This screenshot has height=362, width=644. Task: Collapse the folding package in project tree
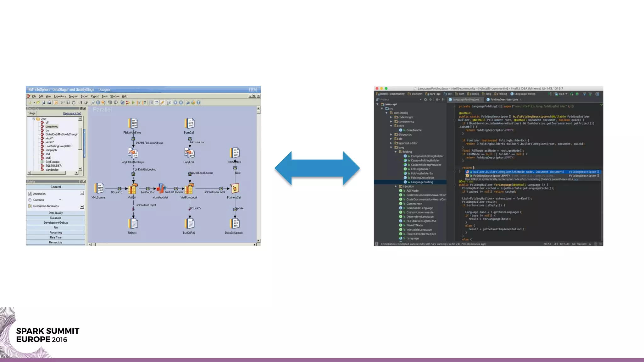[396, 152]
